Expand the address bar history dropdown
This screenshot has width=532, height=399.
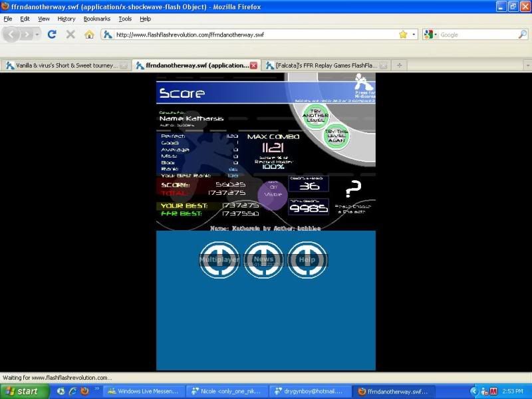(x=414, y=35)
